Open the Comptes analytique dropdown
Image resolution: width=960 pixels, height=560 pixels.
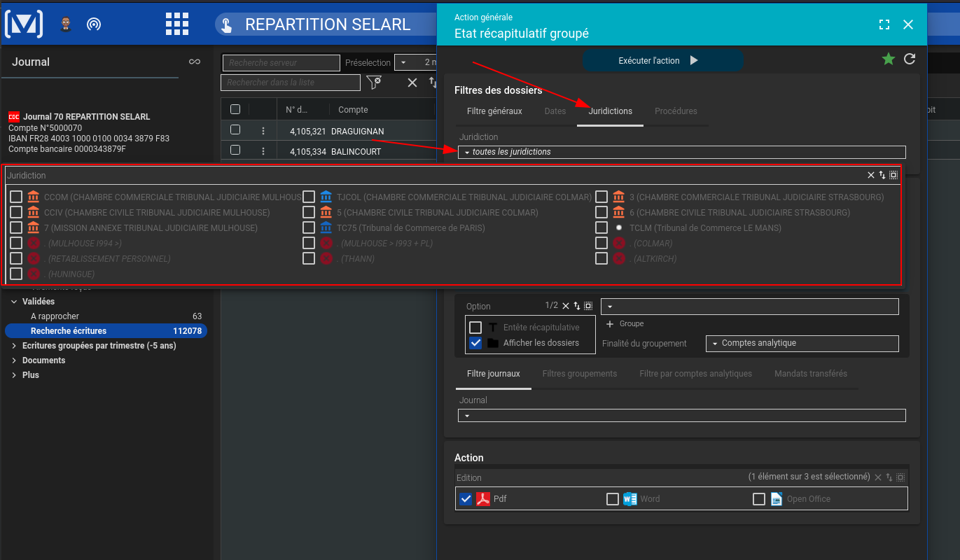[x=802, y=343]
